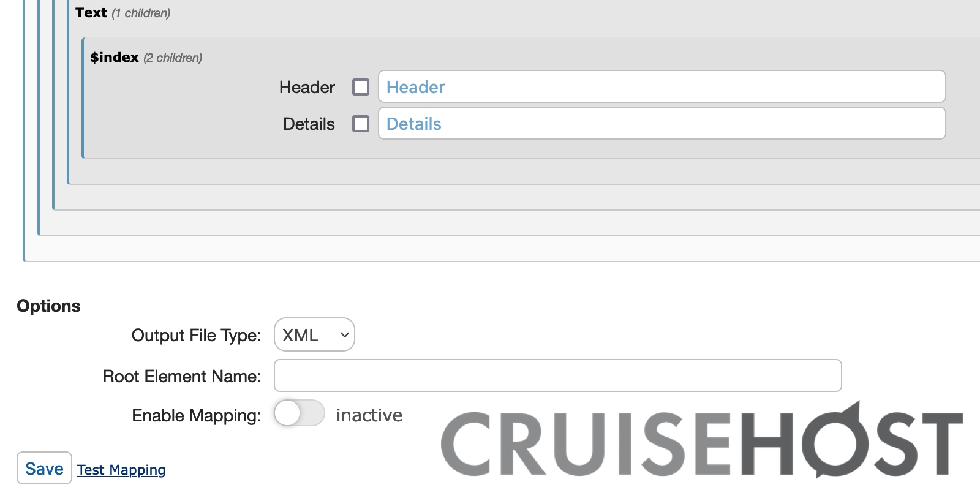The width and height of the screenshot is (980, 490).
Task: Tick the Header checkbox
Action: pos(361,87)
